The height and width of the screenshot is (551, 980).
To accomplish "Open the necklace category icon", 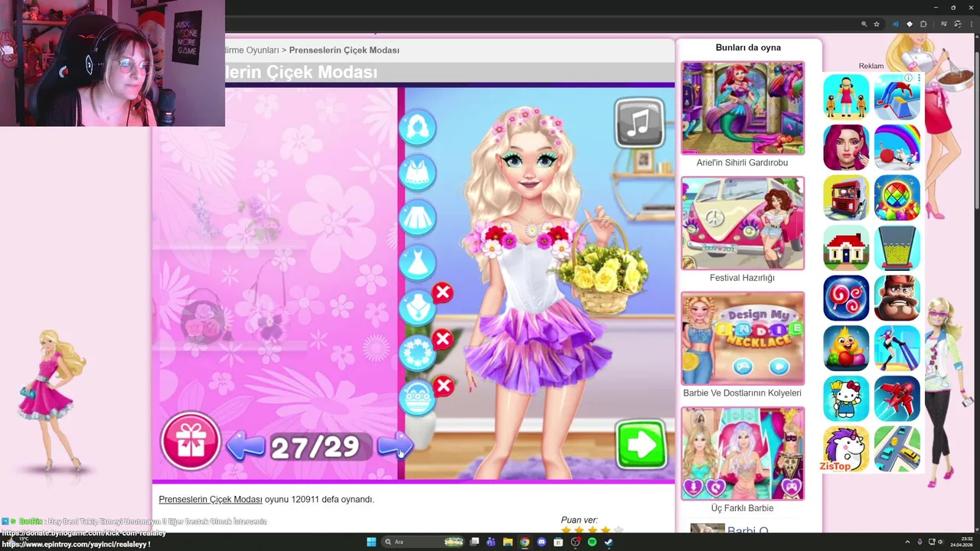I will click(x=417, y=308).
